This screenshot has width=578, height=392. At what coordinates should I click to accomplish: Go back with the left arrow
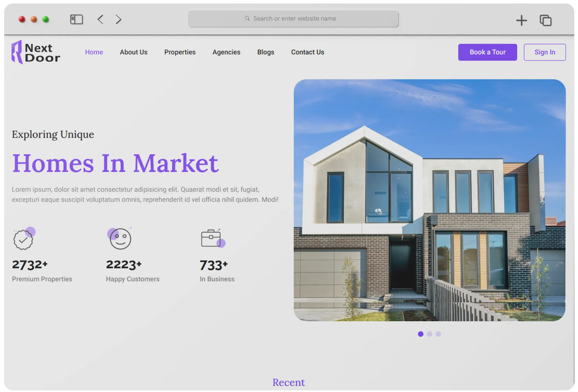click(x=100, y=19)
